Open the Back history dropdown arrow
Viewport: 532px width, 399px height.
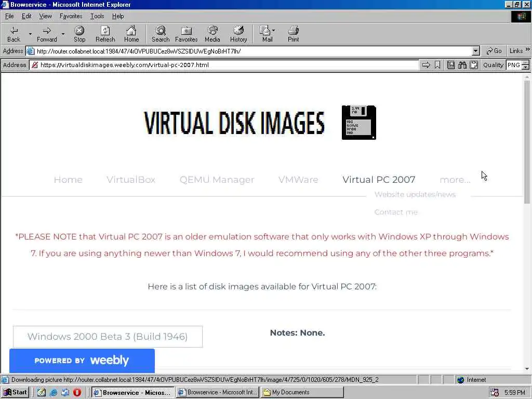click(x=30, y=34)
